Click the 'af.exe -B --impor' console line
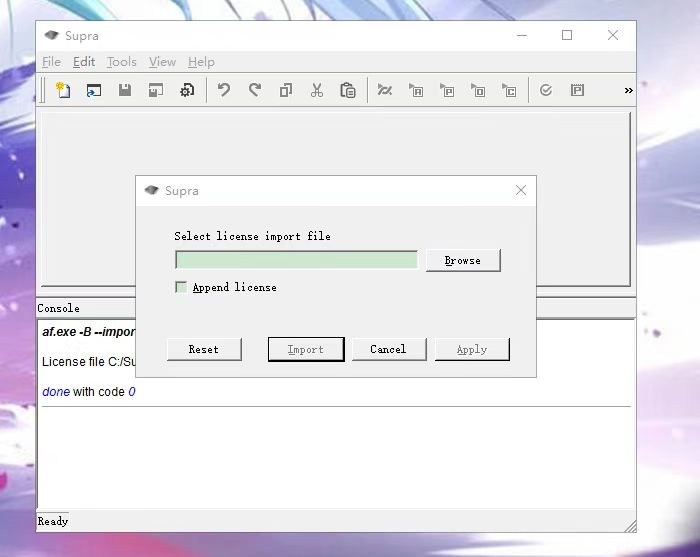This screenshot has width=700, height=557. (88, 332)
